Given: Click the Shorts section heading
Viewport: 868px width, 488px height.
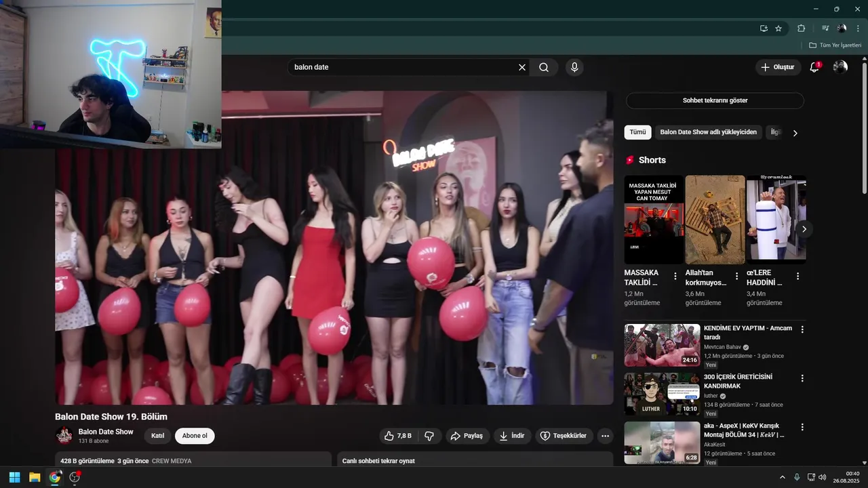Looking at the screenshot, I should pos(652,160).
